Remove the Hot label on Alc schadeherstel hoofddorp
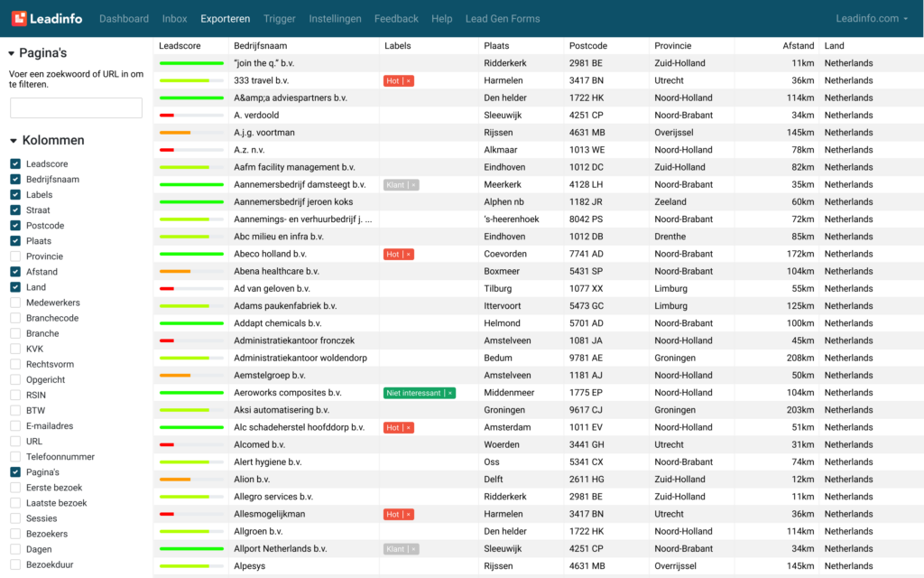Screen dimensions: 924x578 409,427
